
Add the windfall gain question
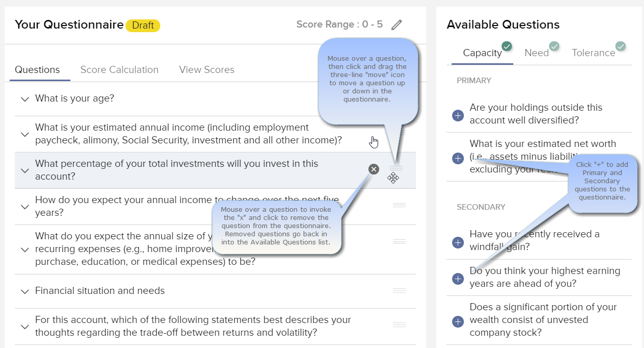[x=458, y=242]
